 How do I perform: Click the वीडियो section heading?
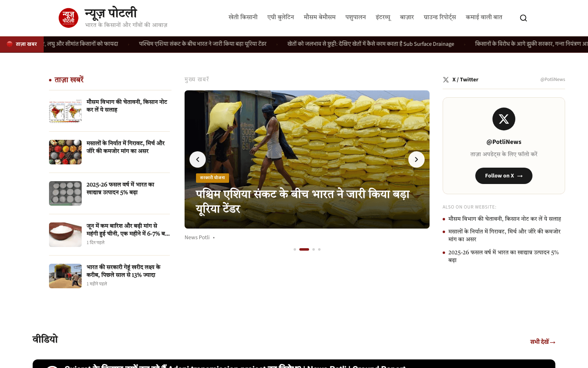click(45, 339)
